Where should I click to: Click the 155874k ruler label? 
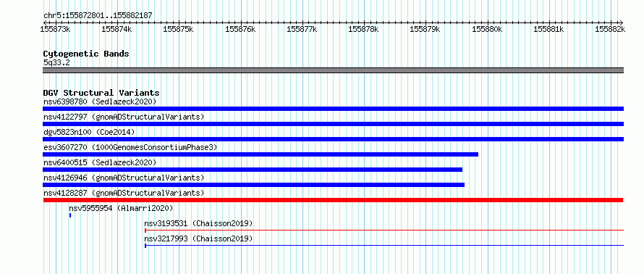(x=117, y=29)
